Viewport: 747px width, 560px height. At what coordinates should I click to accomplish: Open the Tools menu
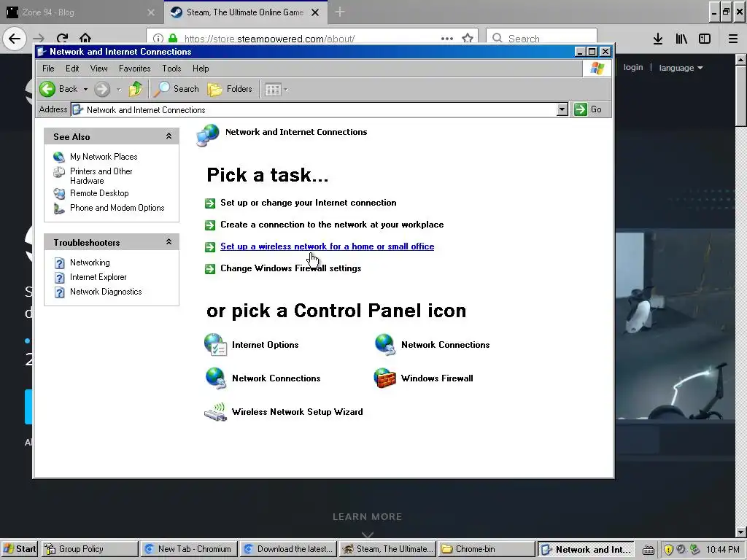point(171,69)
